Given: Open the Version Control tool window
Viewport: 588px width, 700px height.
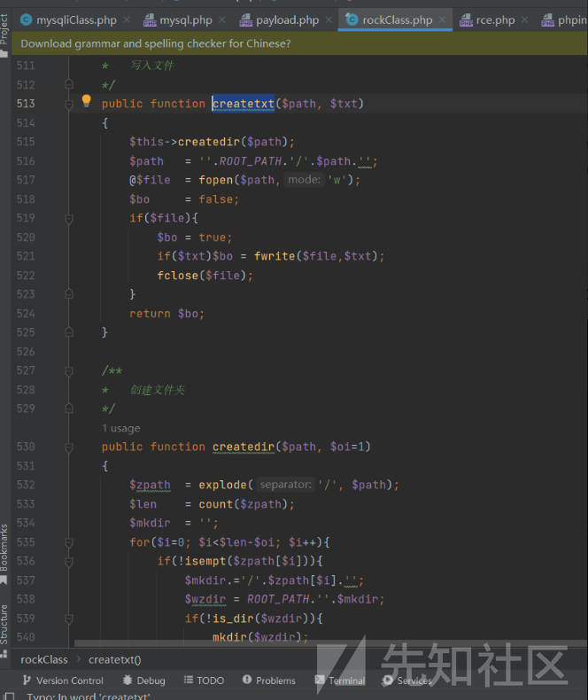Looking at the screenshot, I should pyautogui.click(x=62, y=681).
